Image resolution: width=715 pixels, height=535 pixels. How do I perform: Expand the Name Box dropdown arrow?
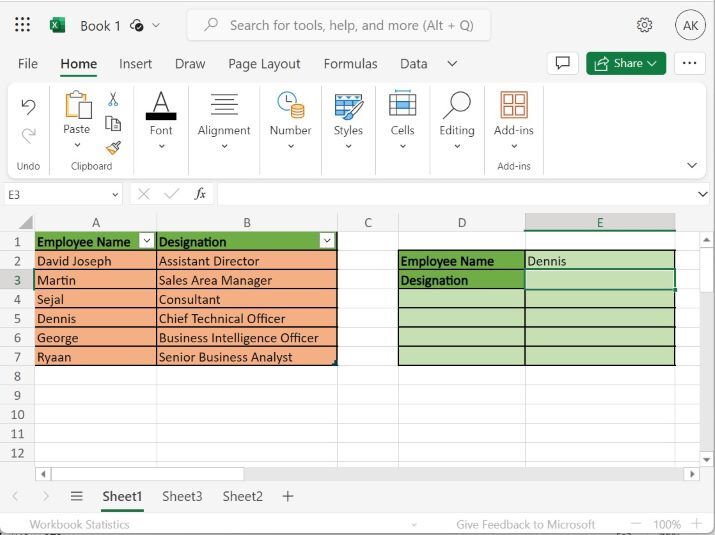[115, 195]
